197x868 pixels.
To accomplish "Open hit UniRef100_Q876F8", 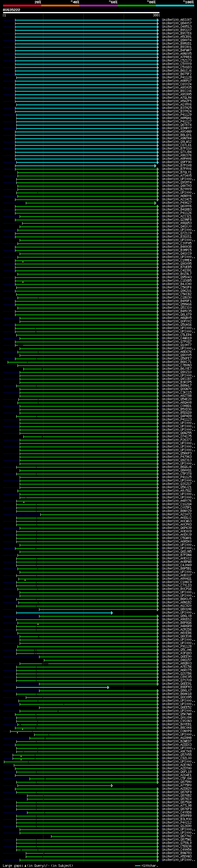I will coord(176,792).
